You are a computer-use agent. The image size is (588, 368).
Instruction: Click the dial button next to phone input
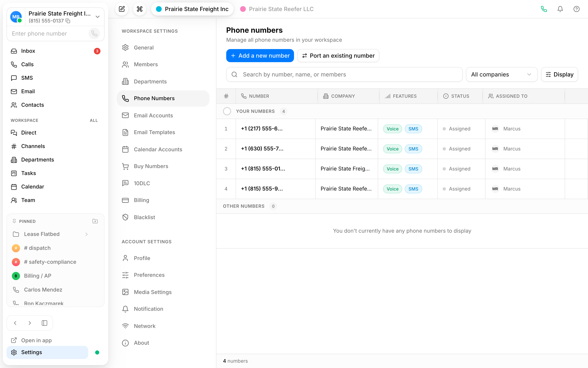pos(94,34)
